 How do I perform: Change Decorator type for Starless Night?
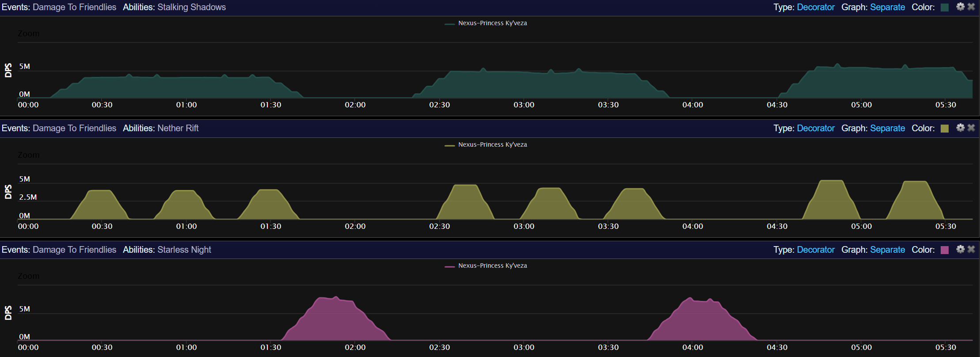tap(816, 250)
